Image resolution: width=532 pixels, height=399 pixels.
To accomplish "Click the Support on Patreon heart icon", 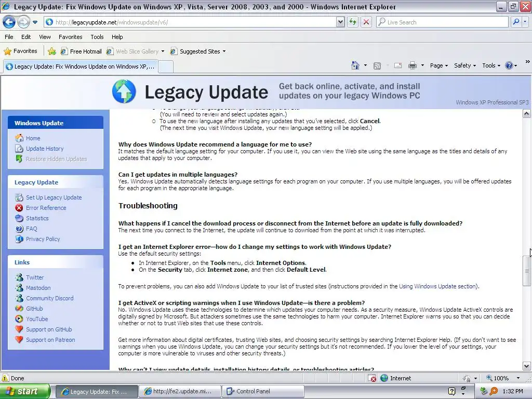I will pos(19,340).
